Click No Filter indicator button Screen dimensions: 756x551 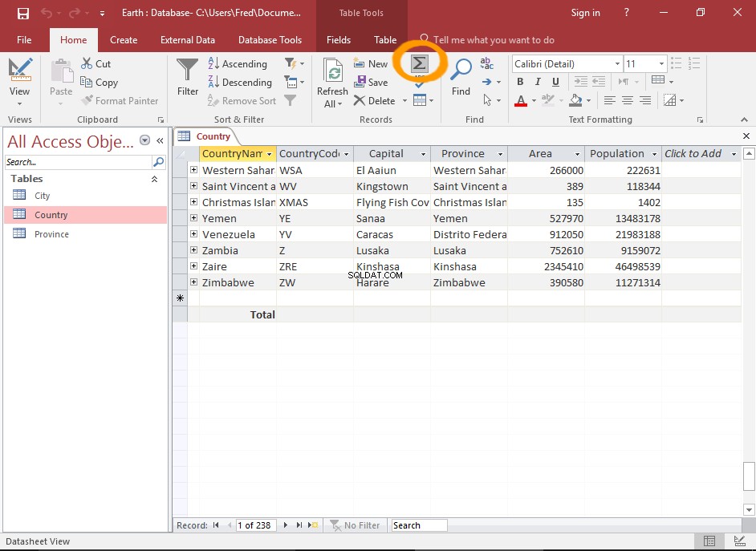tap(356, 525)
